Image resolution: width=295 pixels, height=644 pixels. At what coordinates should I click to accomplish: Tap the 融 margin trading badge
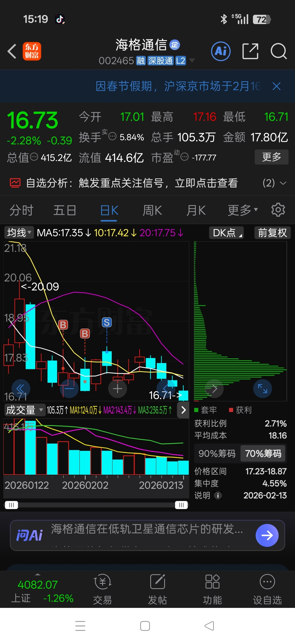point(141,61)
